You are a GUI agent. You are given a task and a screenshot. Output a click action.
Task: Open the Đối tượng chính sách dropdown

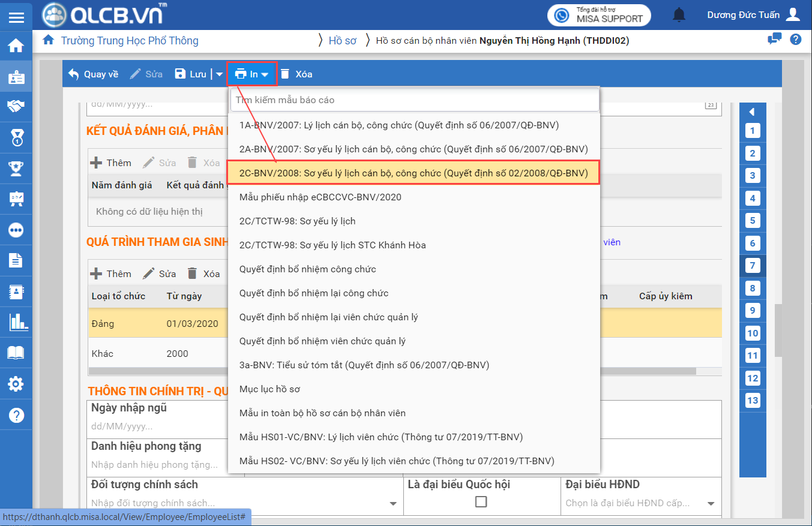point(393,504)
